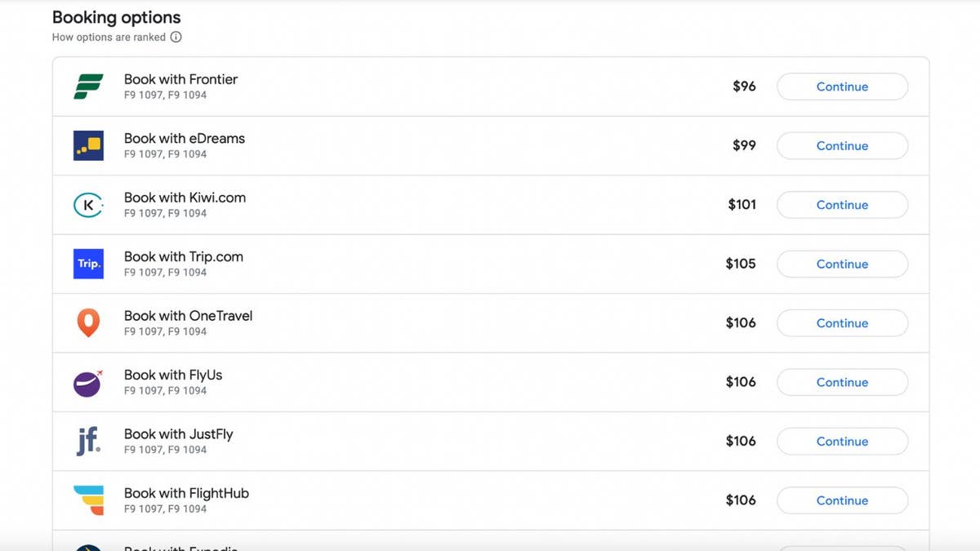Click the FlightHub striped logo icon
Screen dimensions: 980x551
(88, 500)
